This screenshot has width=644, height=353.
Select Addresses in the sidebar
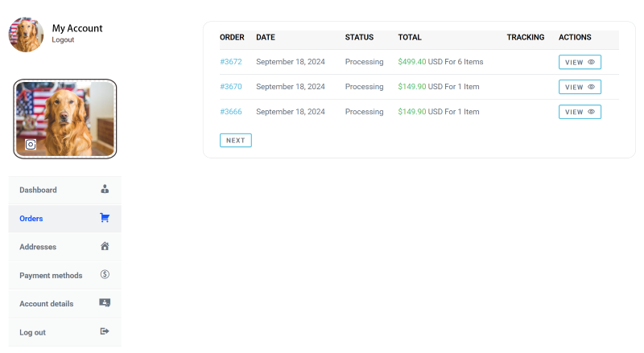click(x=65, y=247)
